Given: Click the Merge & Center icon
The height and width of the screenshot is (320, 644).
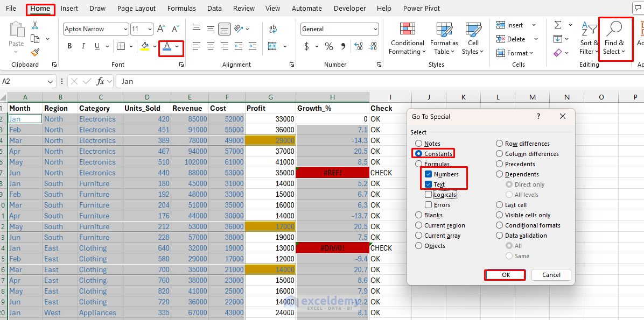Looking at the screenshot, I should [x=273, y=46].
